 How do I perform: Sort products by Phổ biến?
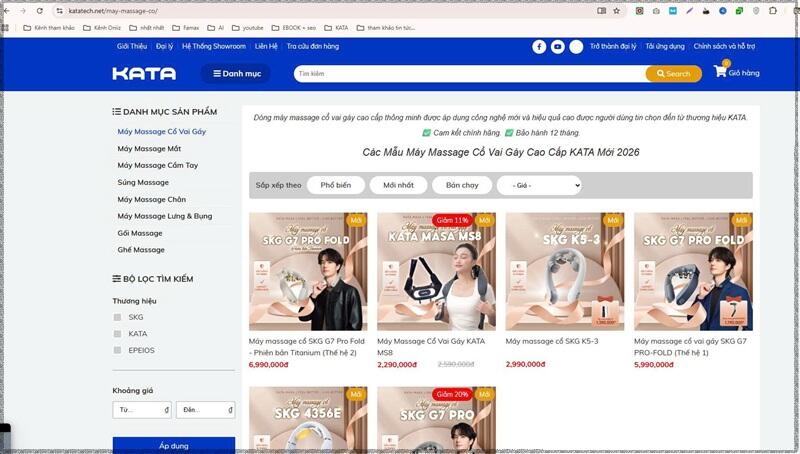336,185
